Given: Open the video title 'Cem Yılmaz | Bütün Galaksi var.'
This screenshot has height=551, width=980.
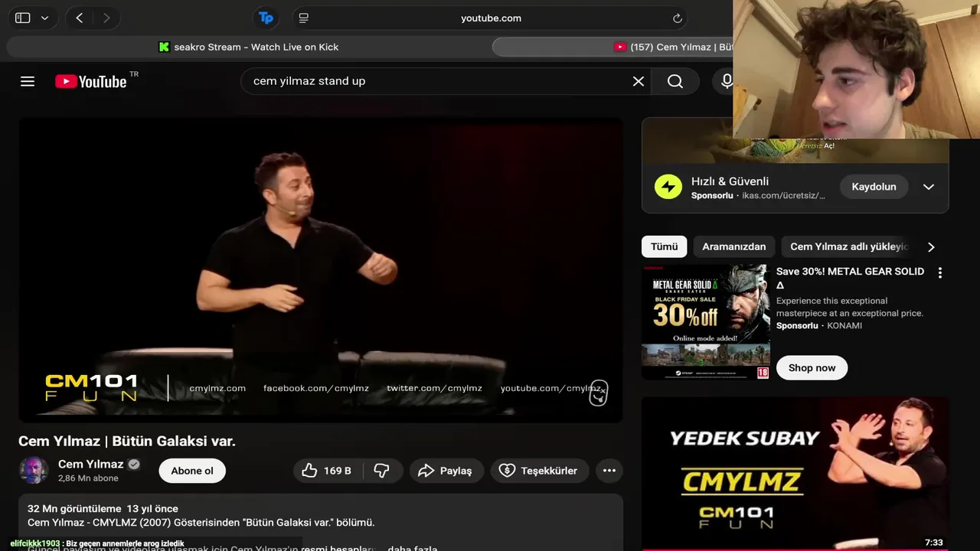Looking at the screenshot, I should (127, 441).
